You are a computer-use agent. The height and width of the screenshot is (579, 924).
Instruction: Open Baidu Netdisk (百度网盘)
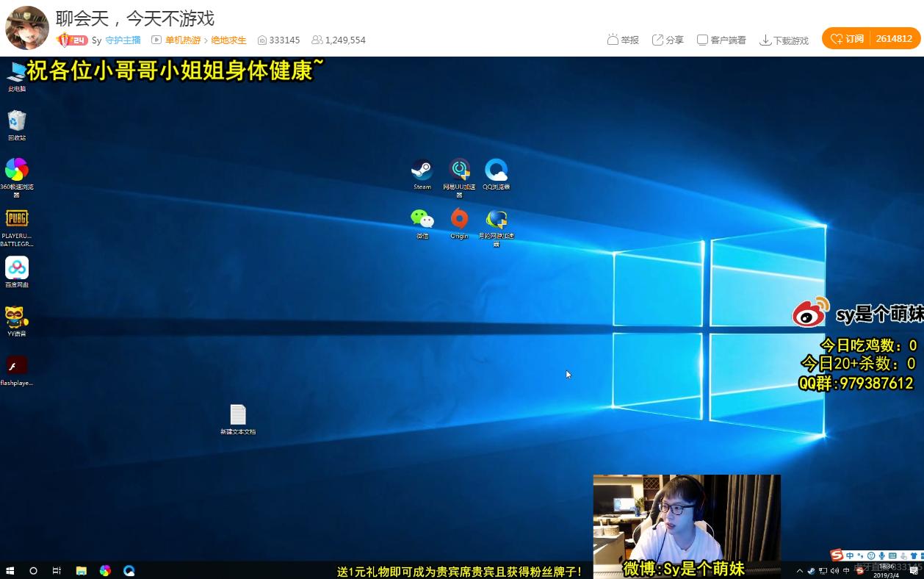17,268
